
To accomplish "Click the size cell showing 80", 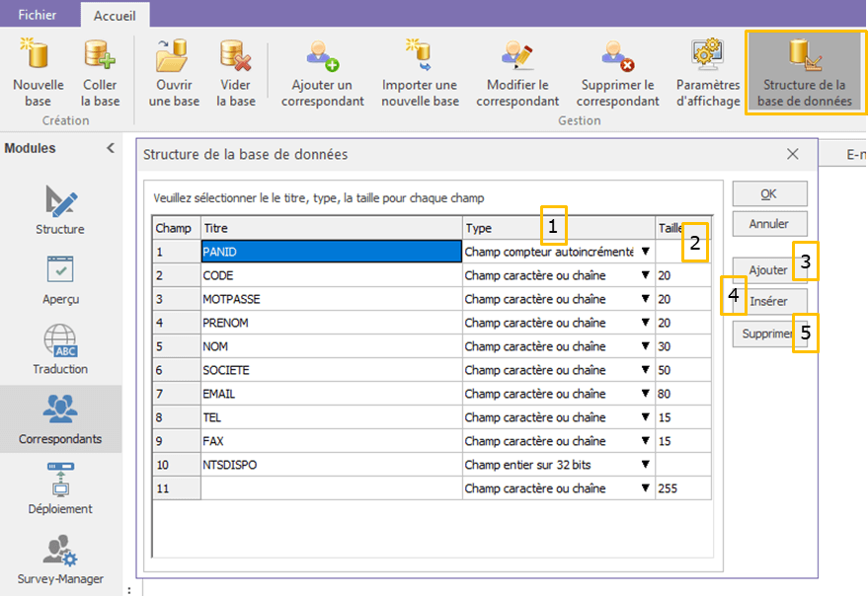I will click(683, 394).
